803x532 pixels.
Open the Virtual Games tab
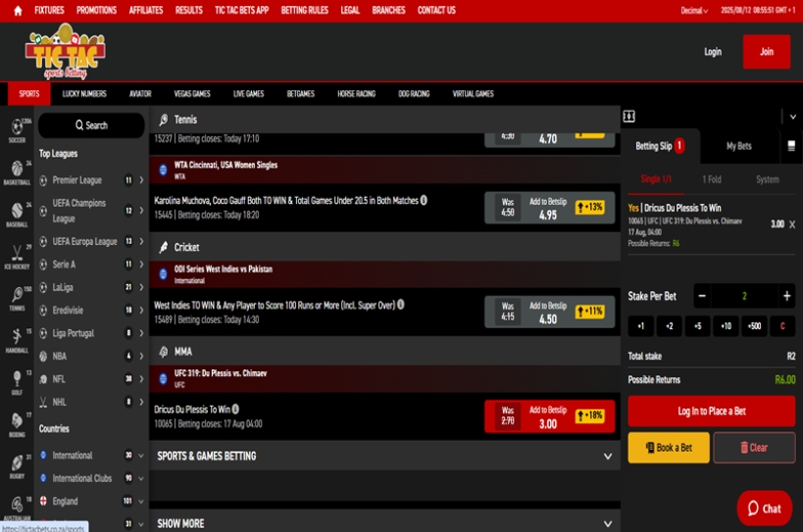pos(474,94)
